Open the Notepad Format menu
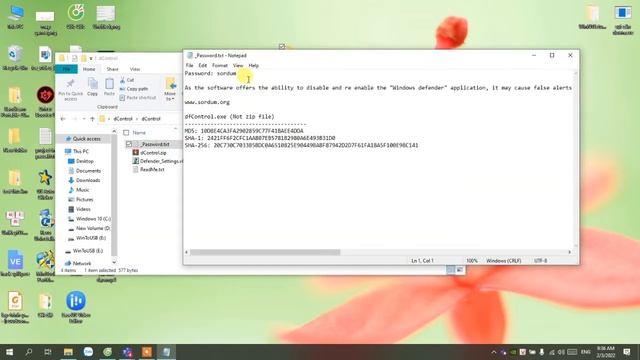The height and width of the screenshot is (360, 640). point(220,65)
